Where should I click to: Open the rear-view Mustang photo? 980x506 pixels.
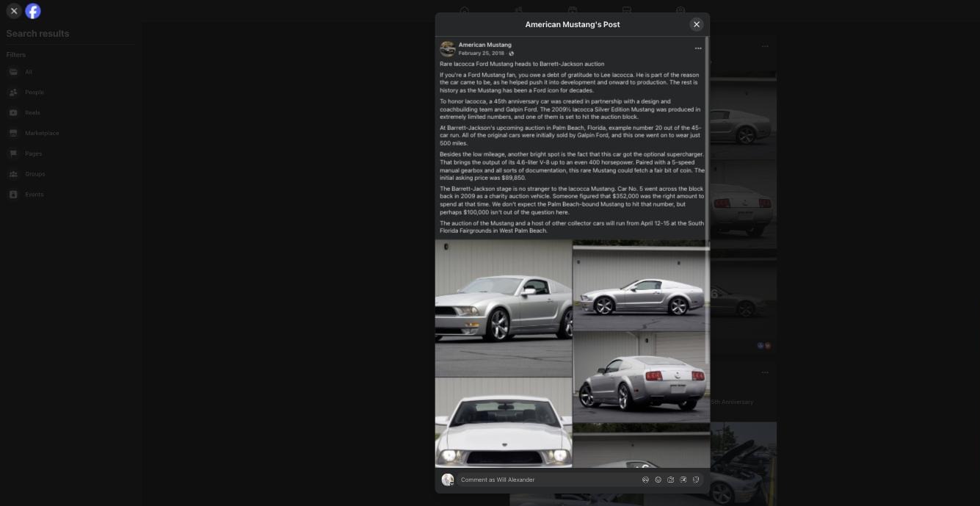point(642,377)
